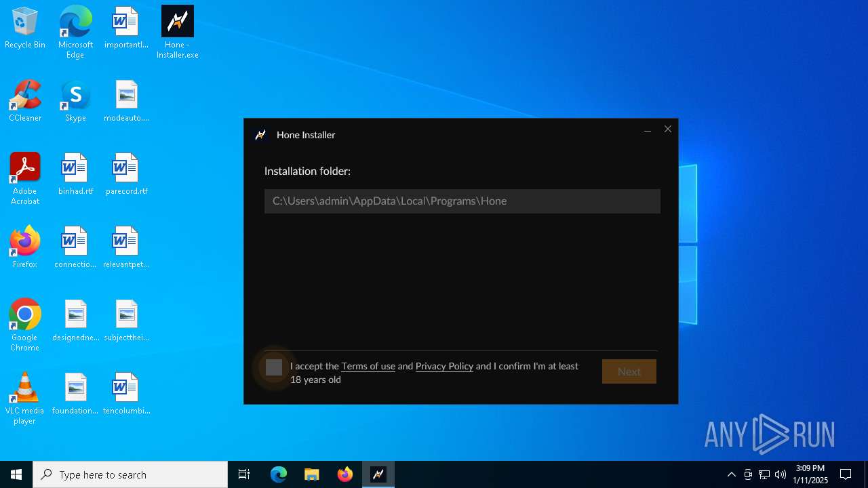868x488 pixels.
Task: Select the parecord.rtf file icon
Action: coord(126,175)
